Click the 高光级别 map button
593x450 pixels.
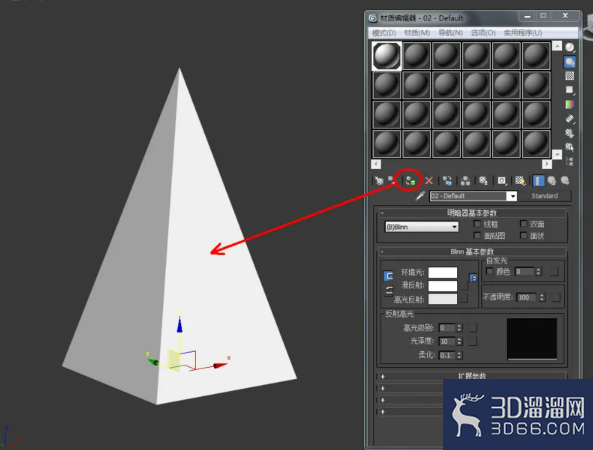pyautogui.click(x=473, y=328)
